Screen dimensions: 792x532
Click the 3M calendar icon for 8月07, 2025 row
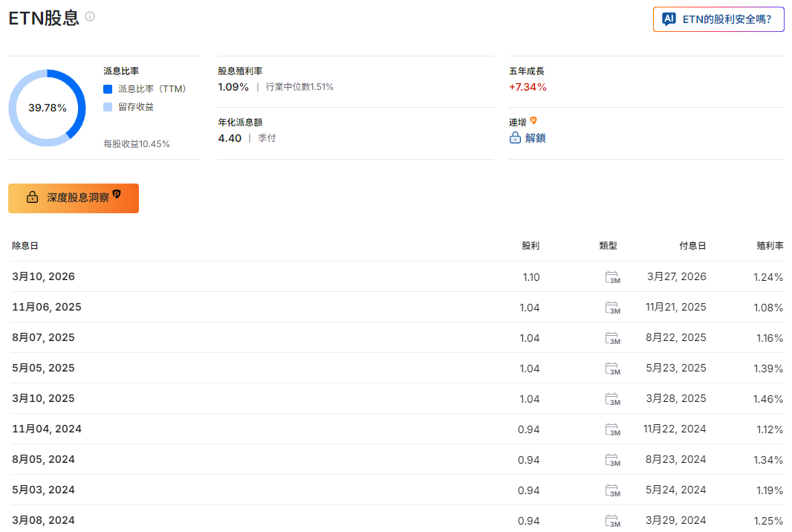612,338
